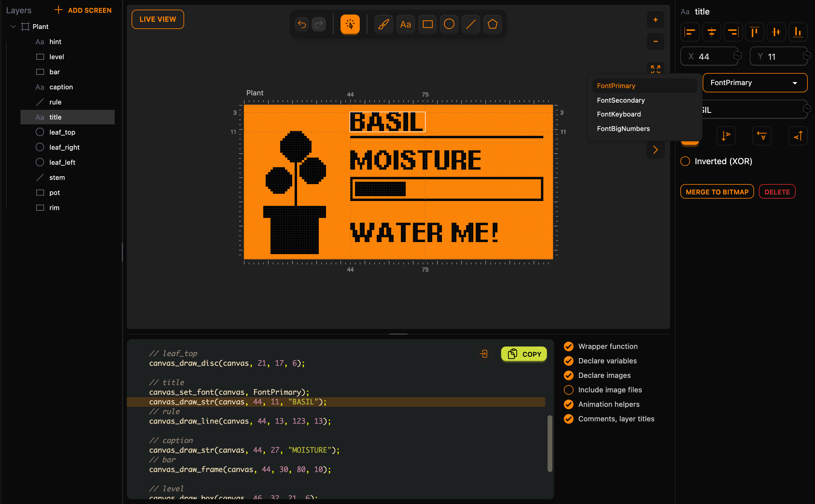Align title layer to bottom edge
The width and height of the screenshot is (815, 504).
(798, 32)
